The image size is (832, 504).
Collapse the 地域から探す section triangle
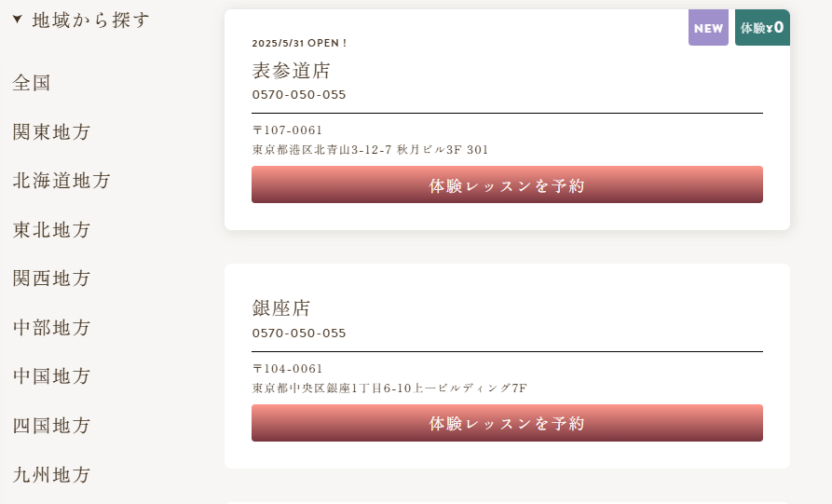18,19
